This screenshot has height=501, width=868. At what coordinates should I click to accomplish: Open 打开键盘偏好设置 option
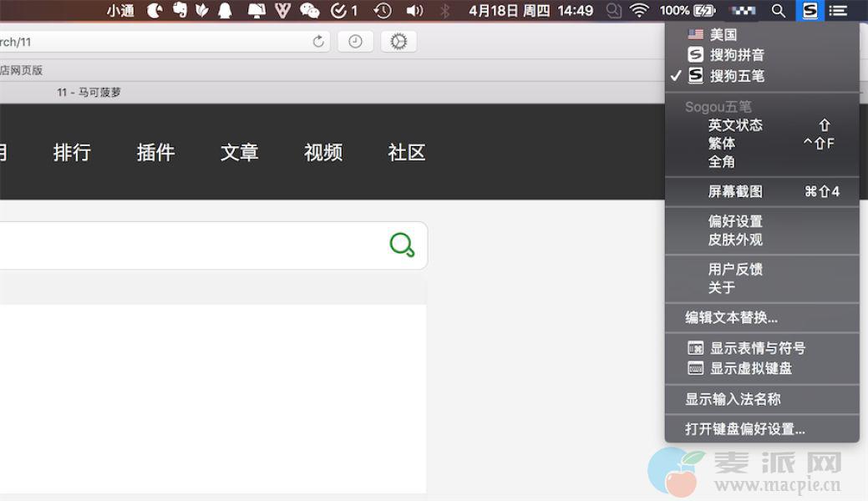coord(745,429)
